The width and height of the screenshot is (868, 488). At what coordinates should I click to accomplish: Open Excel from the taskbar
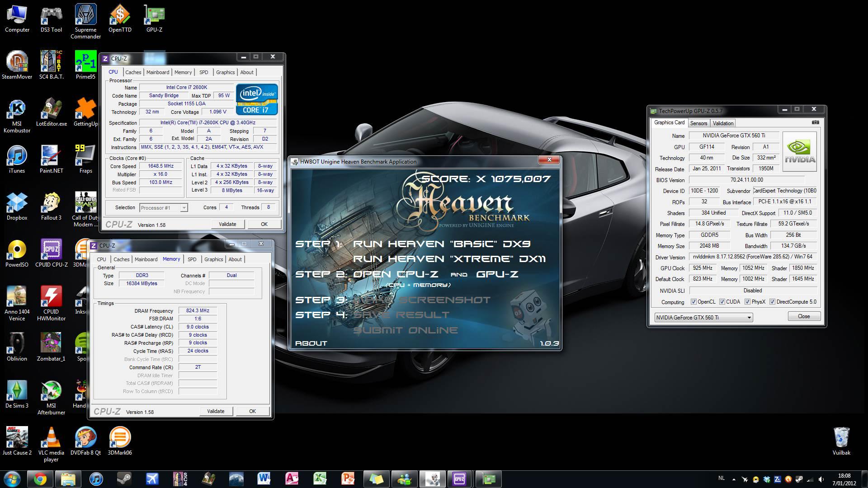click(x=320, y=479)
